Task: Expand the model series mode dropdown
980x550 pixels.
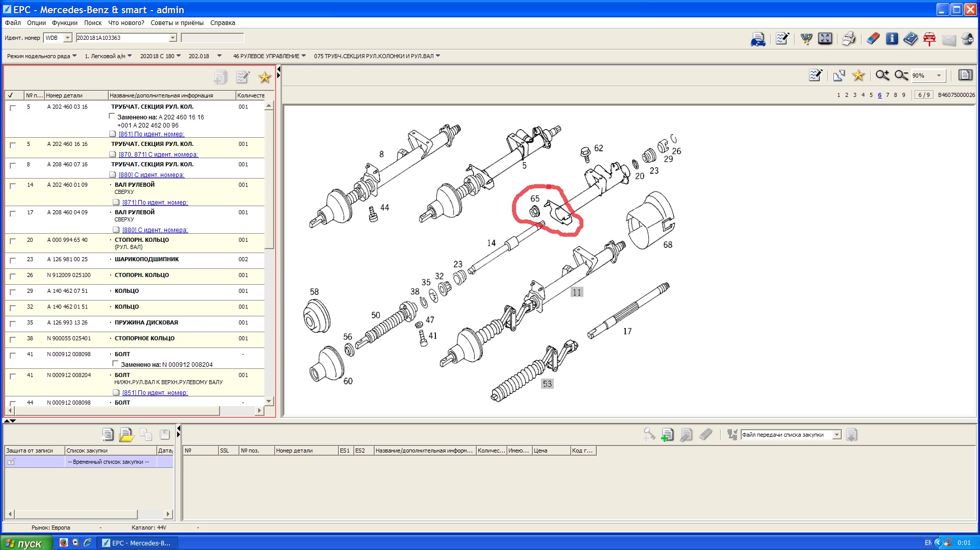Action: pyautogui.click(x=75, y=56)
